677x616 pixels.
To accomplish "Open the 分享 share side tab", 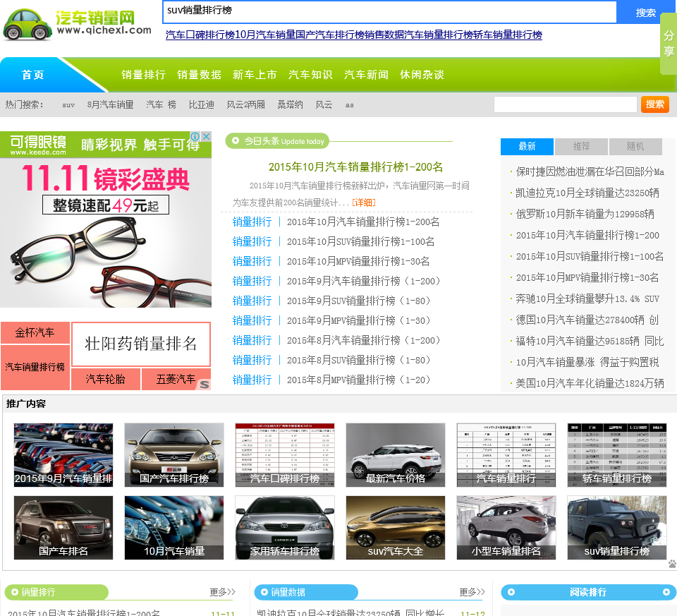I will pyautogui.click(x=669, y=43).
